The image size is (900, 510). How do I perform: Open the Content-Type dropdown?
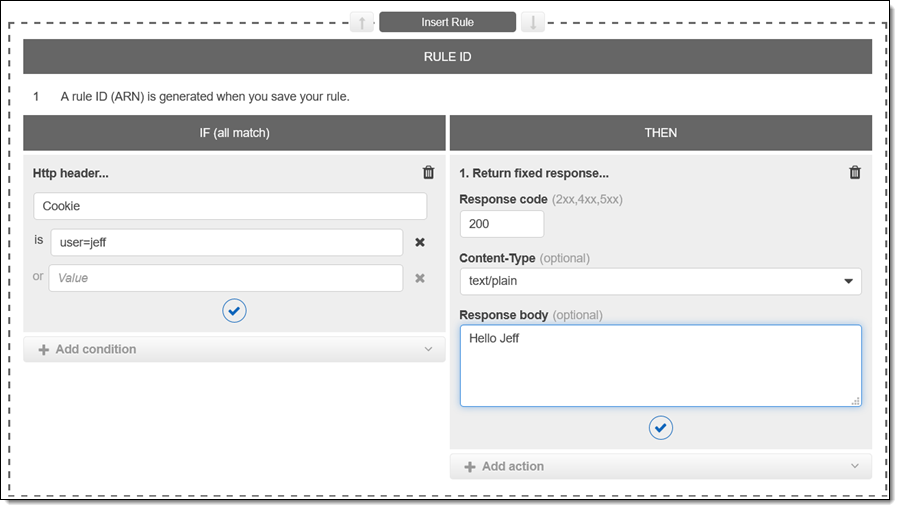pyautogui.click(x=660, y=281)
